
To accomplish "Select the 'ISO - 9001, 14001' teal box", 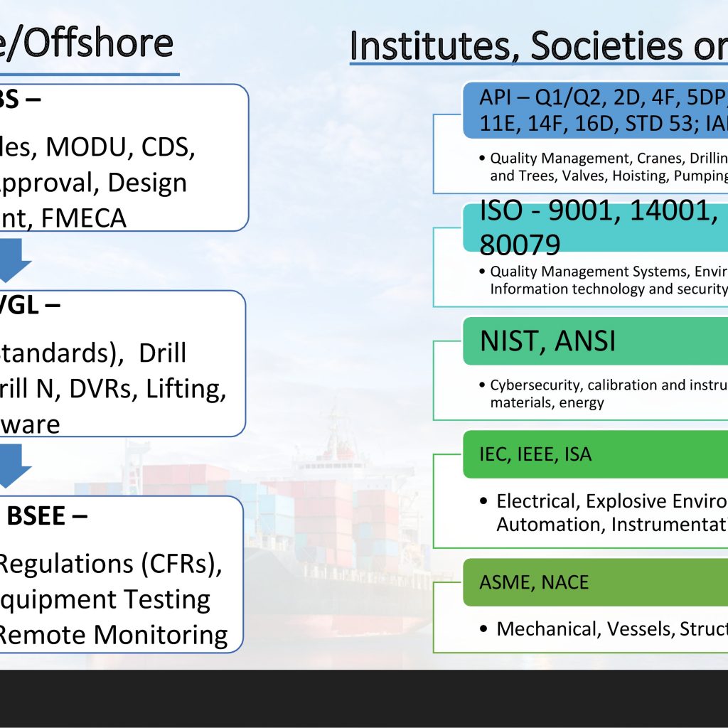I will click(x=595, y=227).
